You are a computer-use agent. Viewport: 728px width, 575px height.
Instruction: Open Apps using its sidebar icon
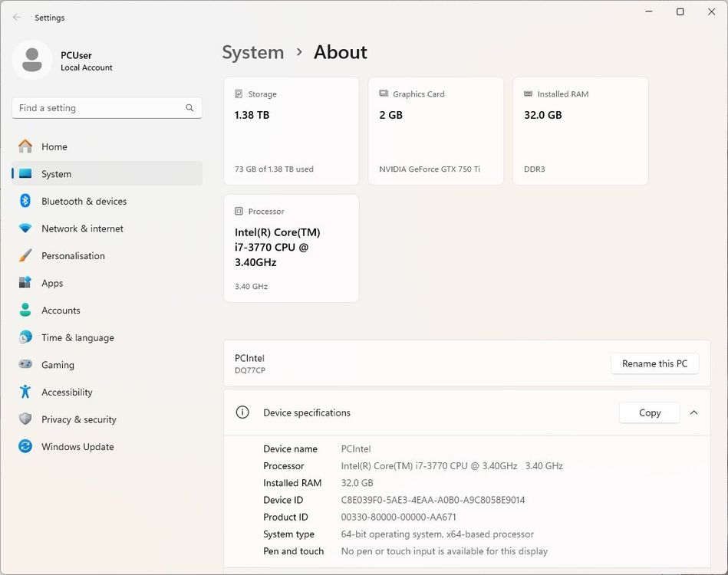click(x=25, y=283)
